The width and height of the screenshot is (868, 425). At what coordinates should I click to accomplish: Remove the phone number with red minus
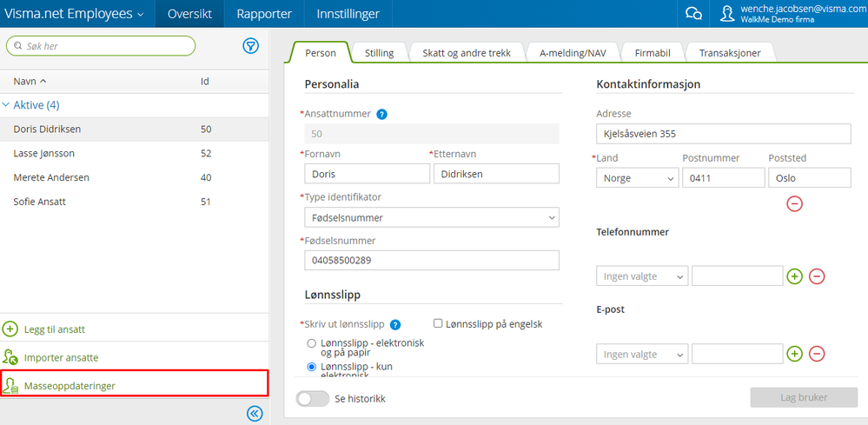(x=817, y=276)
